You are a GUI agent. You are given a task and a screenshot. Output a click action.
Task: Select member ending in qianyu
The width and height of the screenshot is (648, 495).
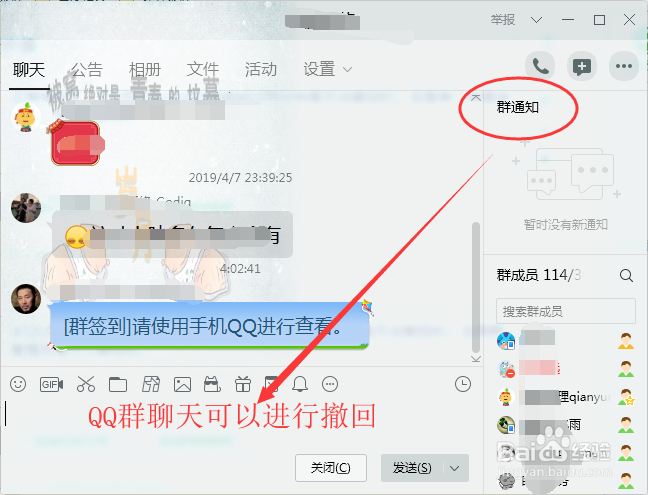pos(566,397)
